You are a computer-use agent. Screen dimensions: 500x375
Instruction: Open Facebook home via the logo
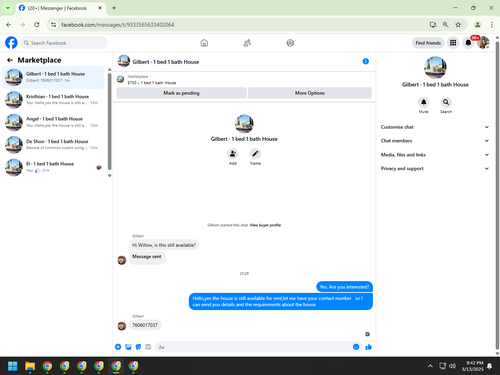click(11, 43)
